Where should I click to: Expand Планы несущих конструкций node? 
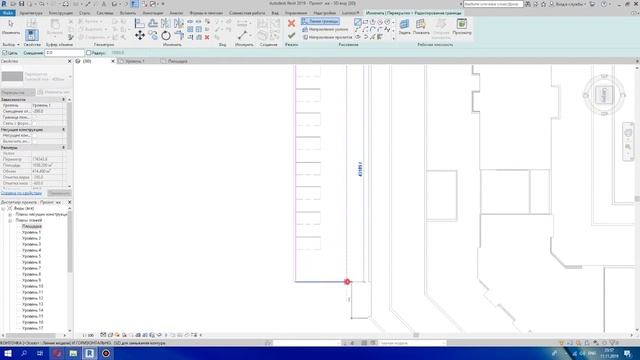(x=10, y=214)
